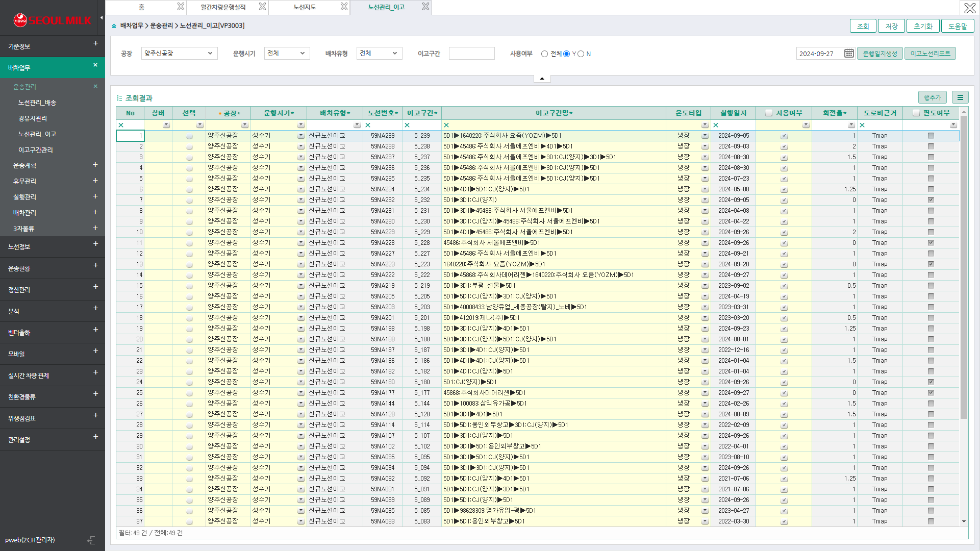Open the 온도타입 column filter dropdown
The height and width of the screenshot is (551, 980).
(705, 125)
